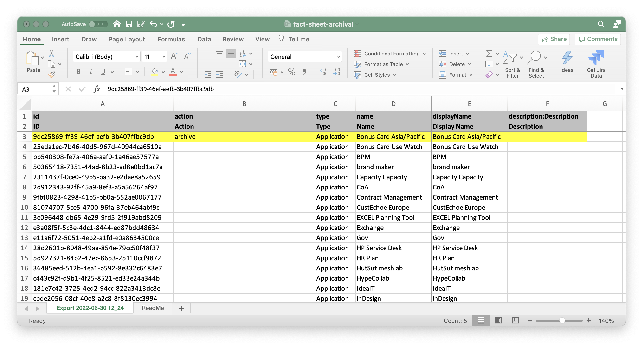Switch to the ReadMe sheet tab
644x350 pixels.
(x=153, y=308)
